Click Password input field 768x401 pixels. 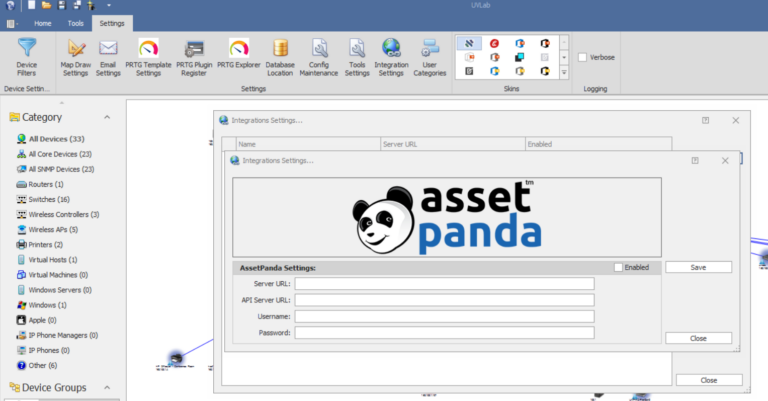[444, 333]
